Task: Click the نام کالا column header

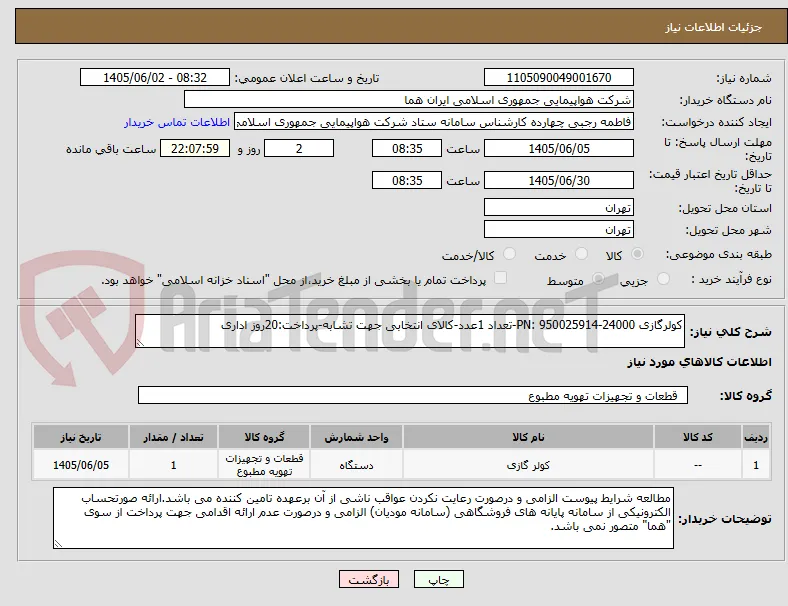Action: [x=528, y=437]
